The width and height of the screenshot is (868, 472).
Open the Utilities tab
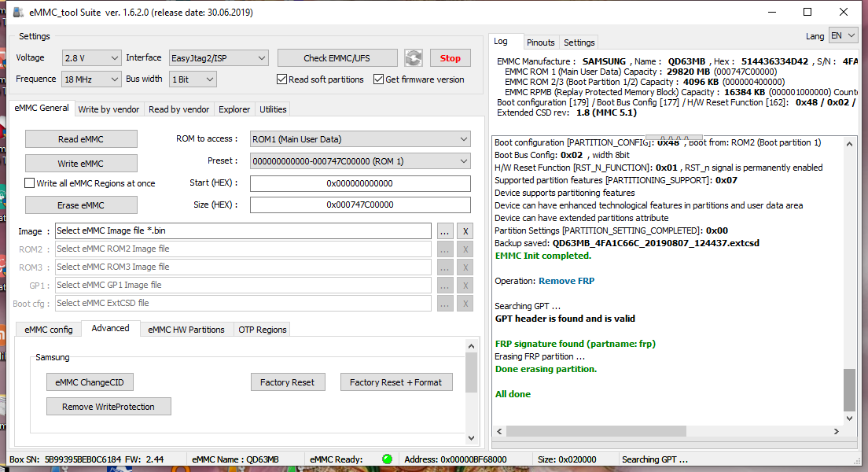point(273,109)
